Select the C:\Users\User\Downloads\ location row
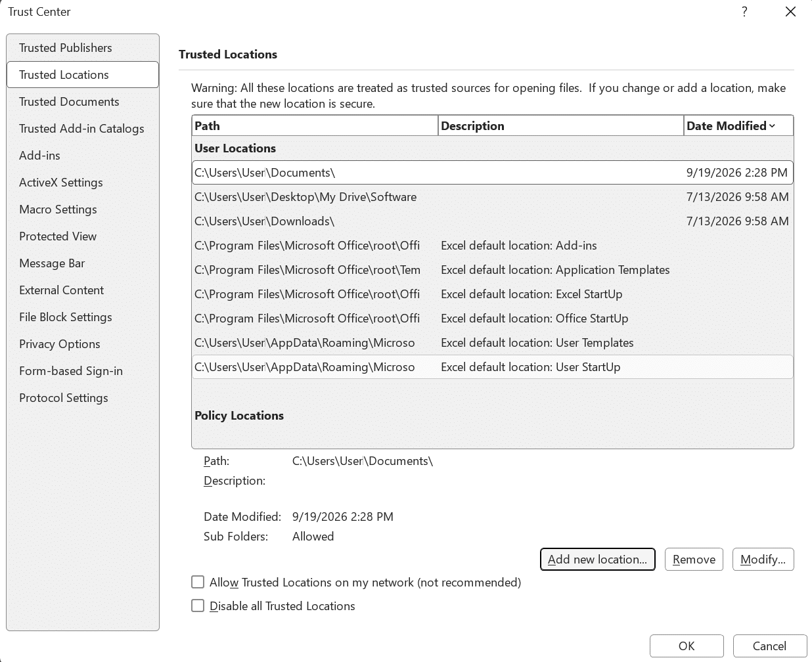812x662 pixels. tap(493, 221)
